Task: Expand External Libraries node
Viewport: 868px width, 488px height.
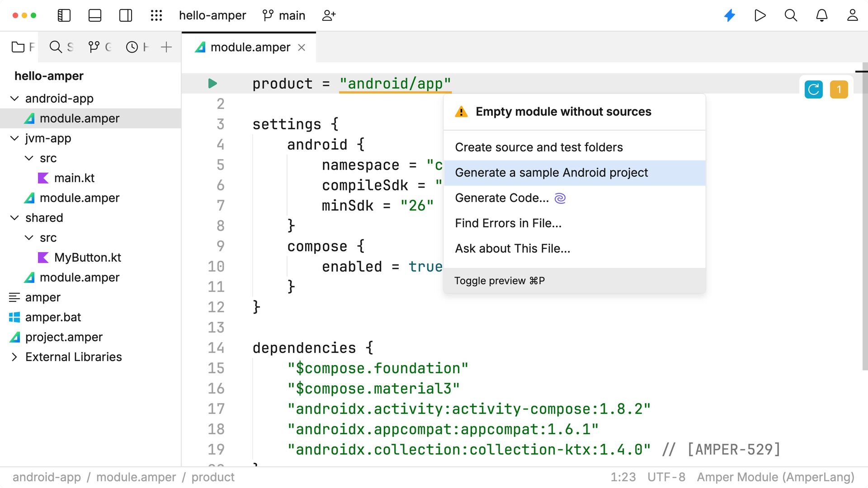Action: coord(14,357)
